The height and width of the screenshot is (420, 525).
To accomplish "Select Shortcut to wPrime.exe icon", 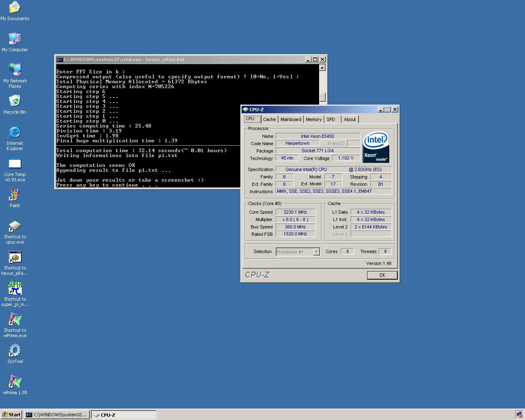I will point(15,325).
